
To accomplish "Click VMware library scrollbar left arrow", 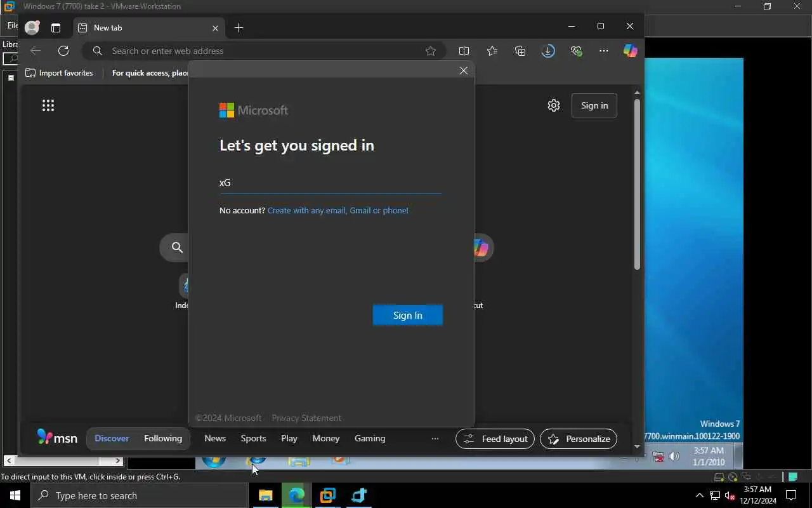I will point(9,461).
